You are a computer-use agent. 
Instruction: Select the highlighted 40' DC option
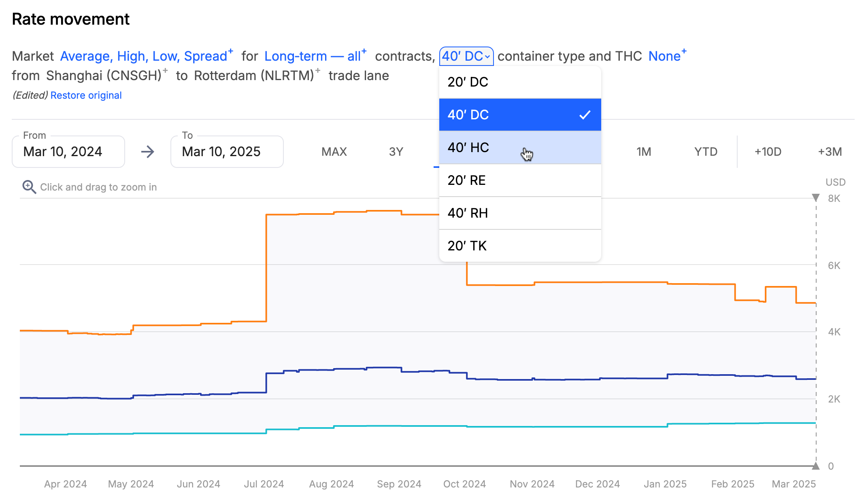(x=520, y=115)
